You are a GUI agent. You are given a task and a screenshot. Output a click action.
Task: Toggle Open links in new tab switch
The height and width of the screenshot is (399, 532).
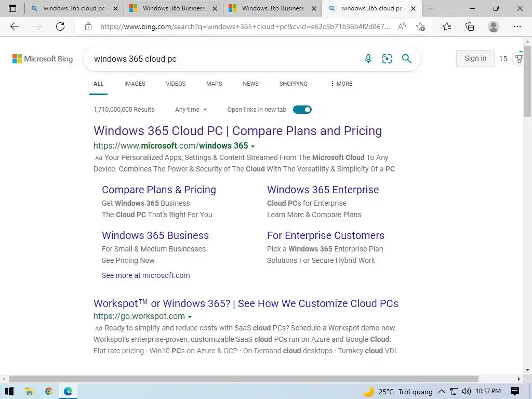tap(302, 110)
